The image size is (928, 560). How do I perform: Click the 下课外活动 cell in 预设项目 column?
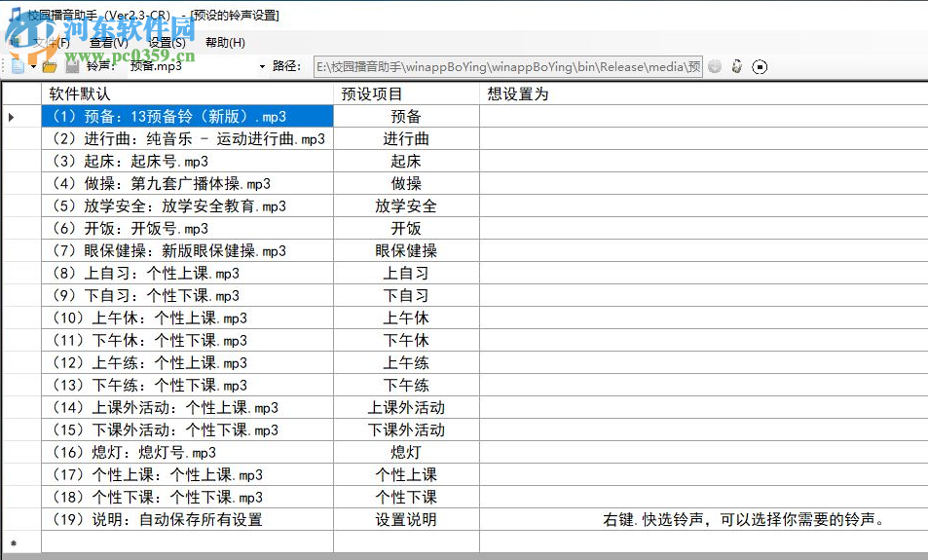407,429
